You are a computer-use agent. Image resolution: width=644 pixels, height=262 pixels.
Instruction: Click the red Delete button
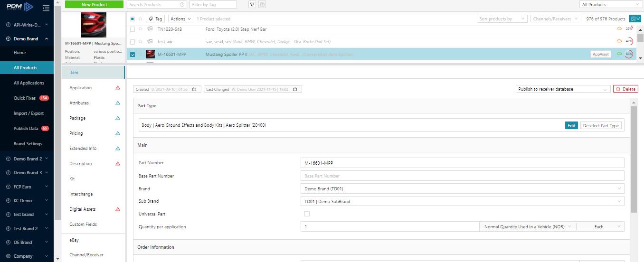tap(625, 89)
